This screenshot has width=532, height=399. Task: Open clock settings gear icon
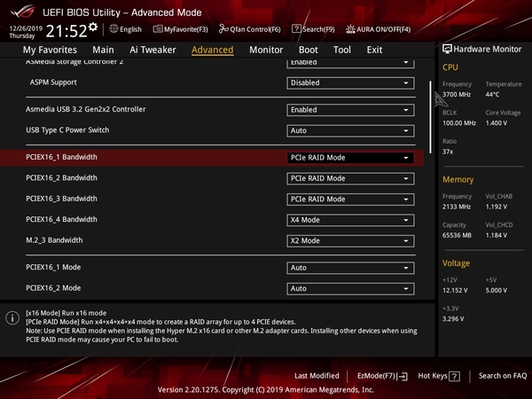pyautogui.click(x=93, y=27)
